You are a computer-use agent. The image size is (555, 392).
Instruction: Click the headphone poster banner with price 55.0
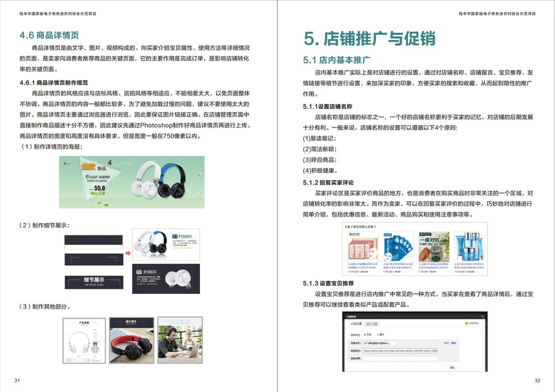(x=132, y=182)
